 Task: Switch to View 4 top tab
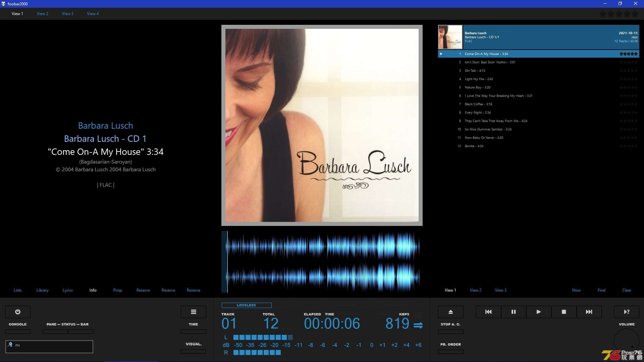click(x=93, y=14)
